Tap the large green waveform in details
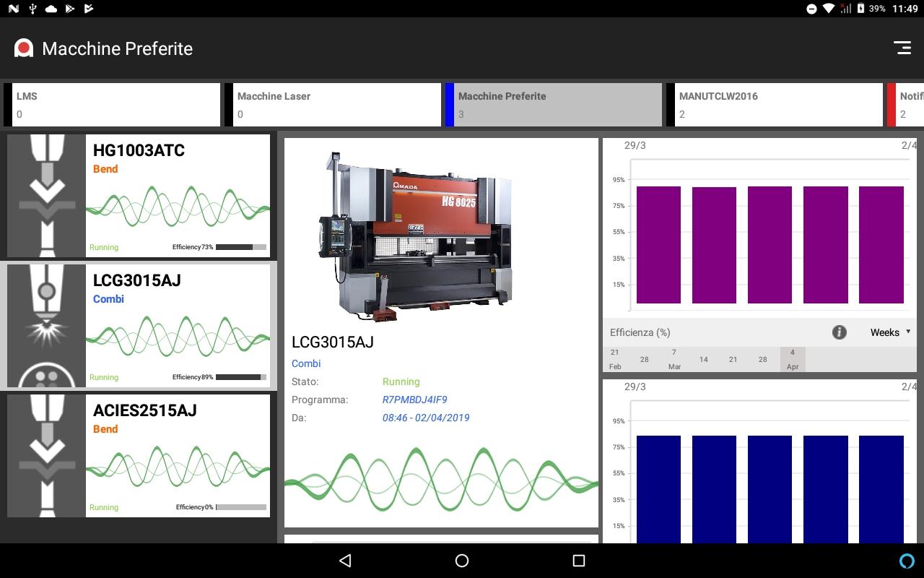Image resolution: width=924 pixels, height=578 pixels. pyautogui.click(x=441, y=480)
